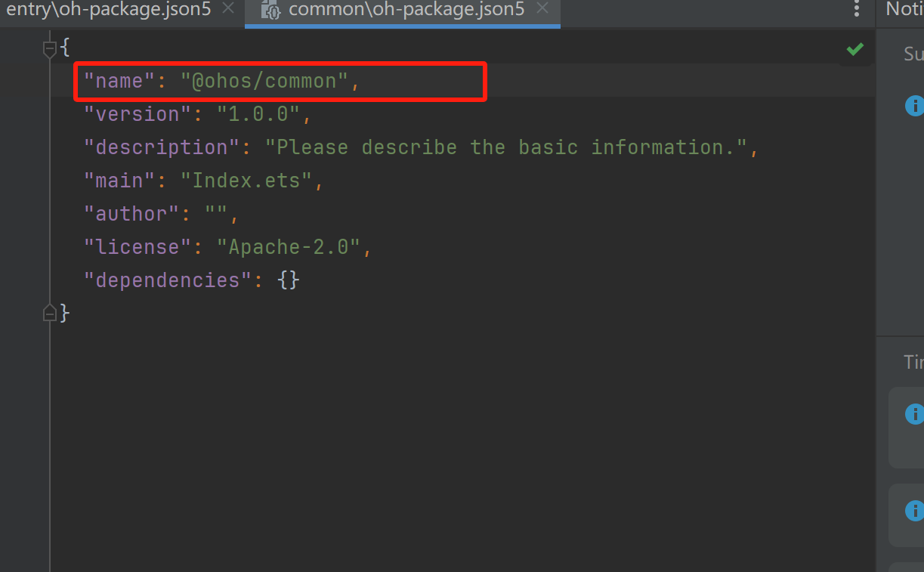Click the "Index.ets" value

tap(246, 181)
